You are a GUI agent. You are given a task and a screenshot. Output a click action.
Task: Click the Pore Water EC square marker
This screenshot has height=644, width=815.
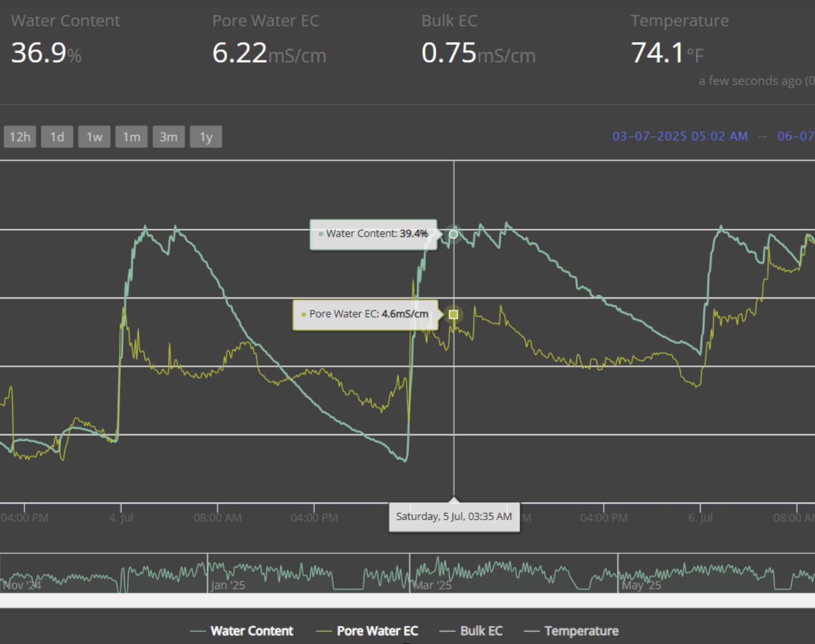coord(454,315)
